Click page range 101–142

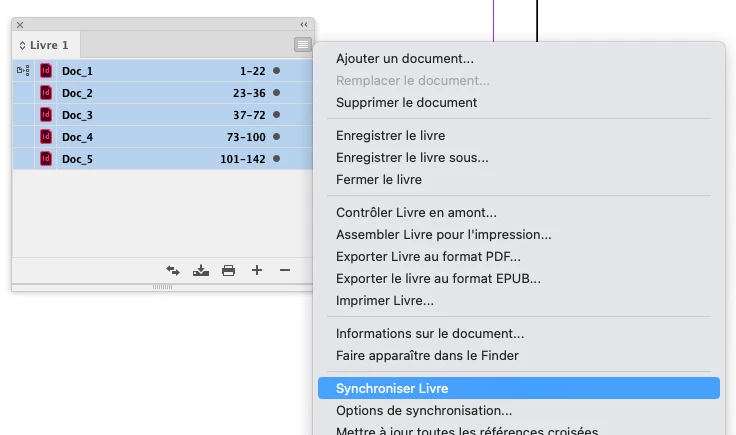(x=243, y=160)
